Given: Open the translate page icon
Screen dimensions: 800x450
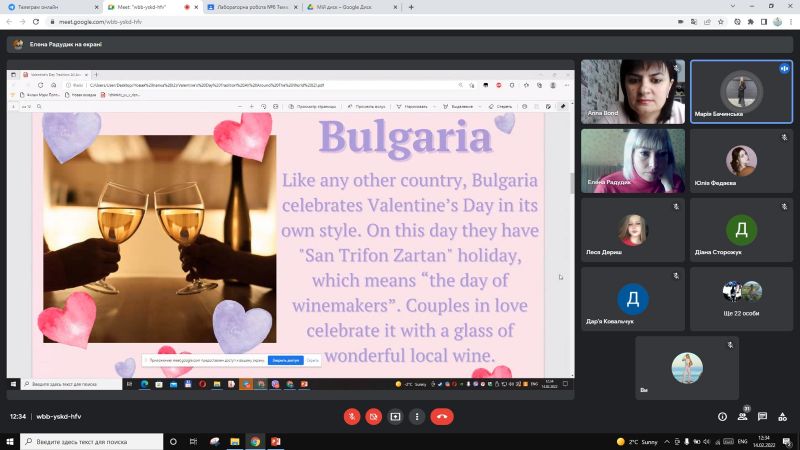Looking at the screenshot, I should click(x=694, y=22).
